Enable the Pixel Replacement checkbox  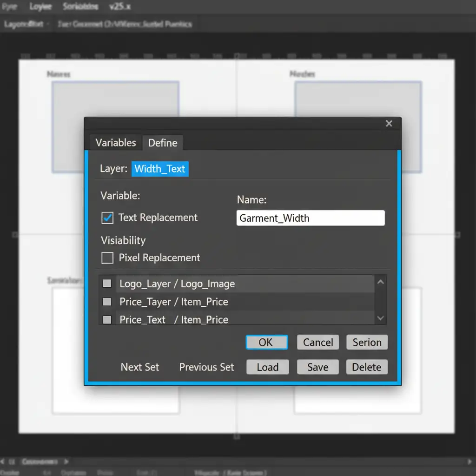pos(107,258)
